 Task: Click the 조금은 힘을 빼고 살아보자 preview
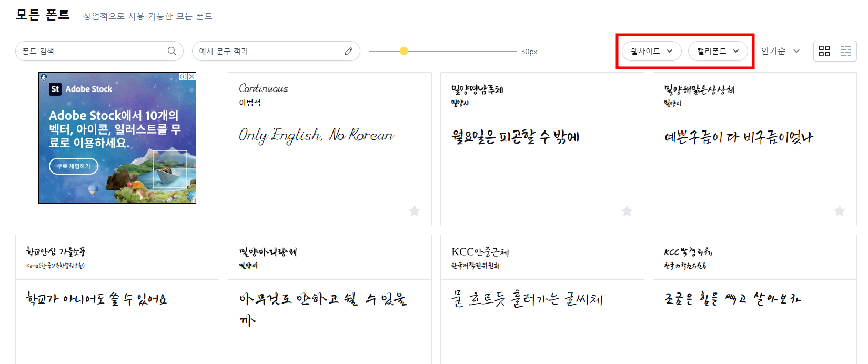point(732,299)
